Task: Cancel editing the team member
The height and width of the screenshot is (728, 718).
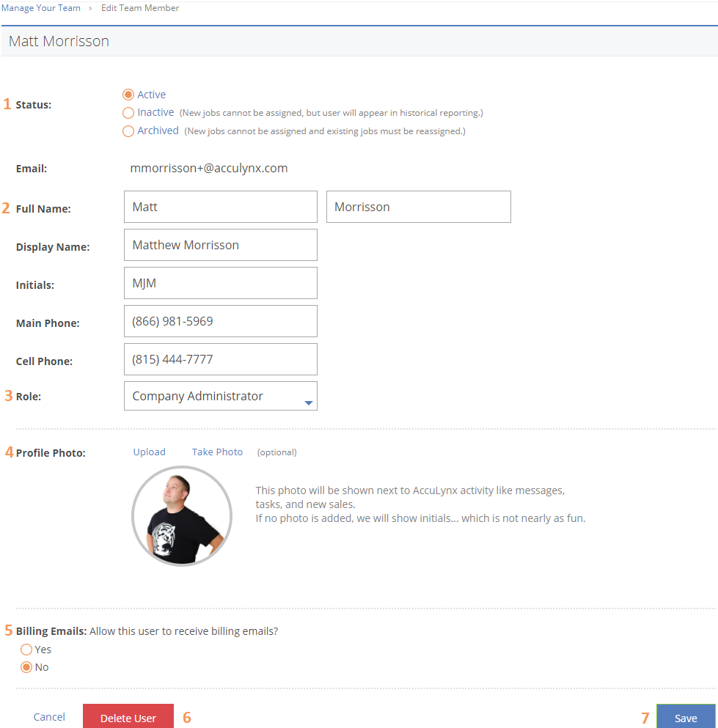Action: tap(49, 717)
